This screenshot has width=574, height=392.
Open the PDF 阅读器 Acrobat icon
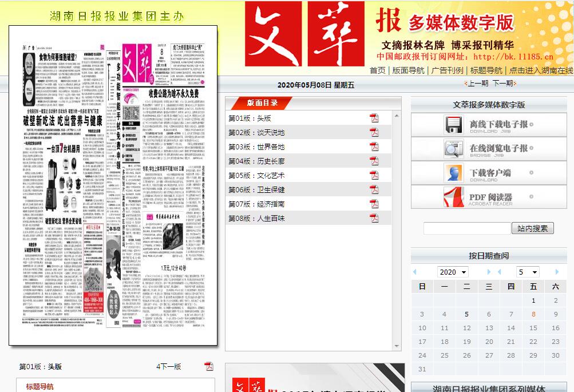(454, 197)
